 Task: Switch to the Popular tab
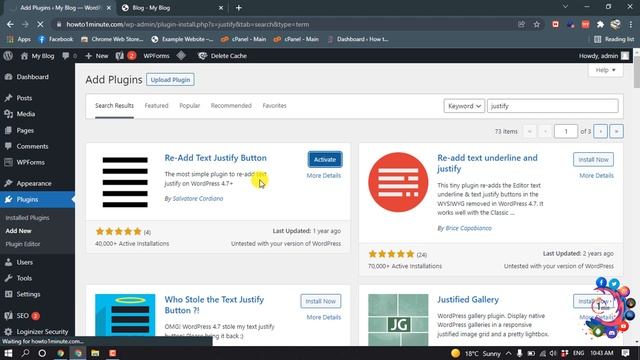(190, 106)
